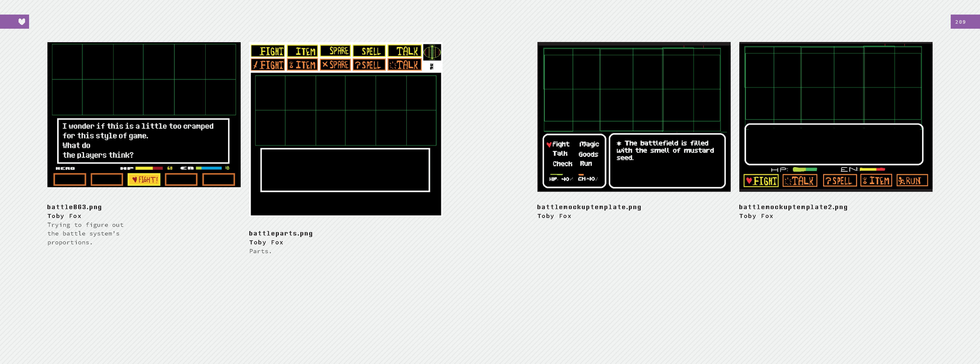The image size is (980, 364).
Task: Choose the orange ITEM button in battleparts.png
Action: 302,65
